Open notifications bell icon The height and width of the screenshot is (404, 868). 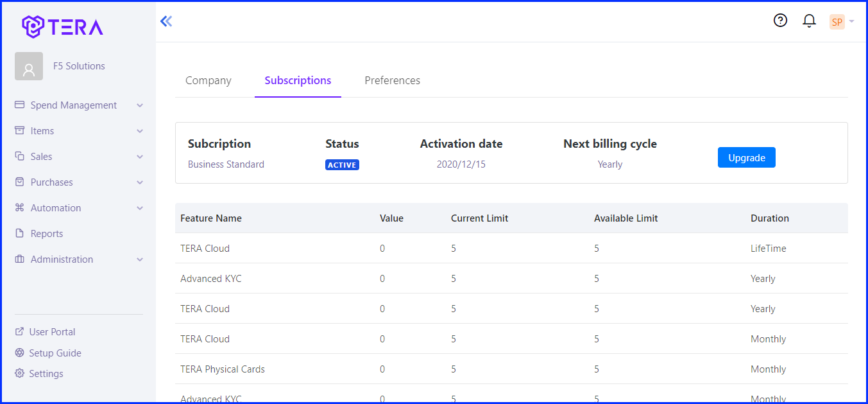click(x=809, y=21)
